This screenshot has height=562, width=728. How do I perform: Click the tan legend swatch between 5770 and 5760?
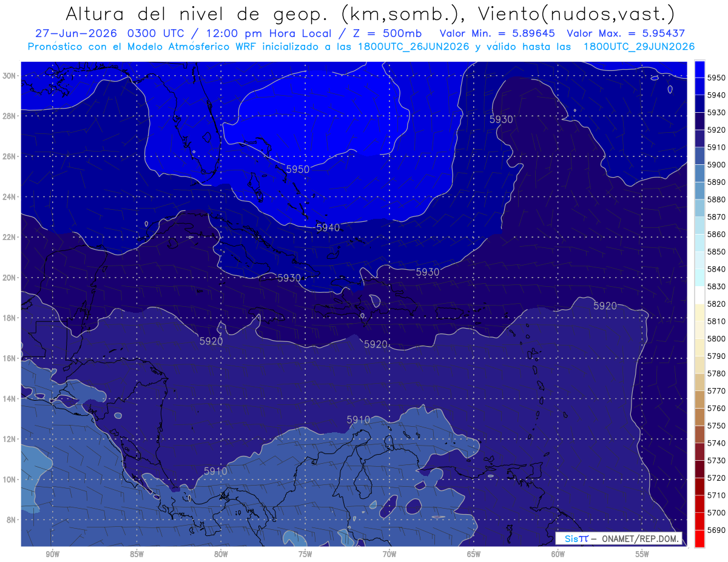pyautogui.click(x=699, y=399)
